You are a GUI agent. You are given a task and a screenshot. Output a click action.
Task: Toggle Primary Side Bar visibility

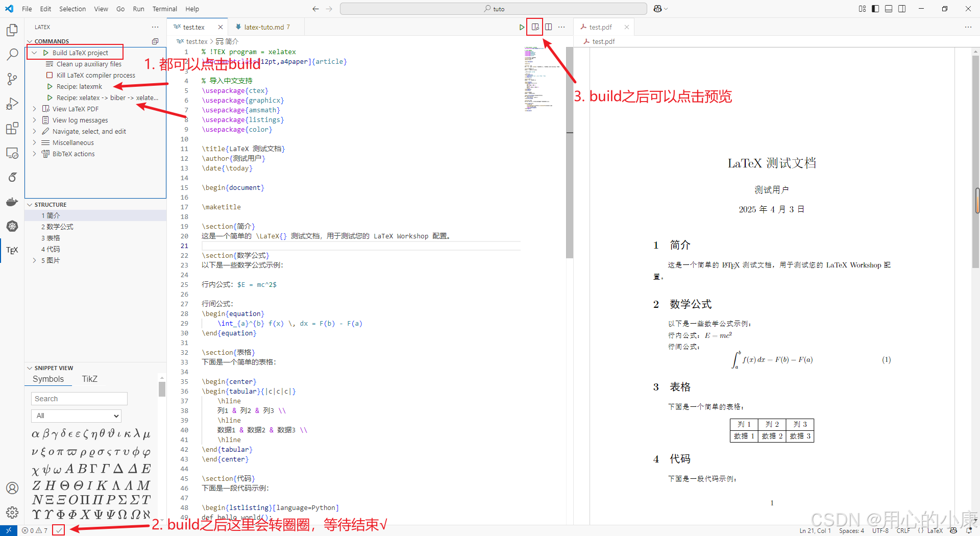click(875, 9)
